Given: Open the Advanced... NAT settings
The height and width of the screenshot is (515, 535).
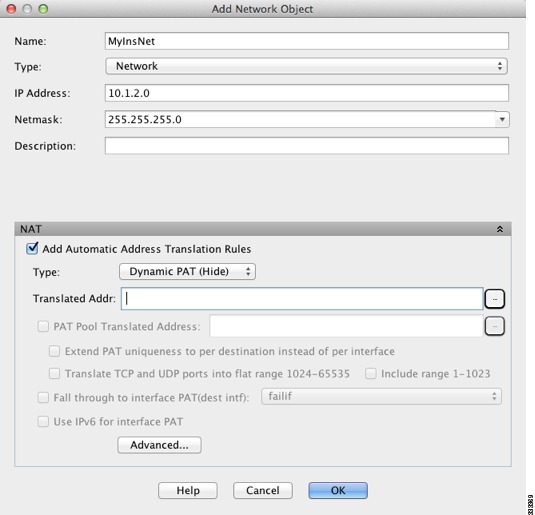Looking at the screenshot, I should 159,445.
